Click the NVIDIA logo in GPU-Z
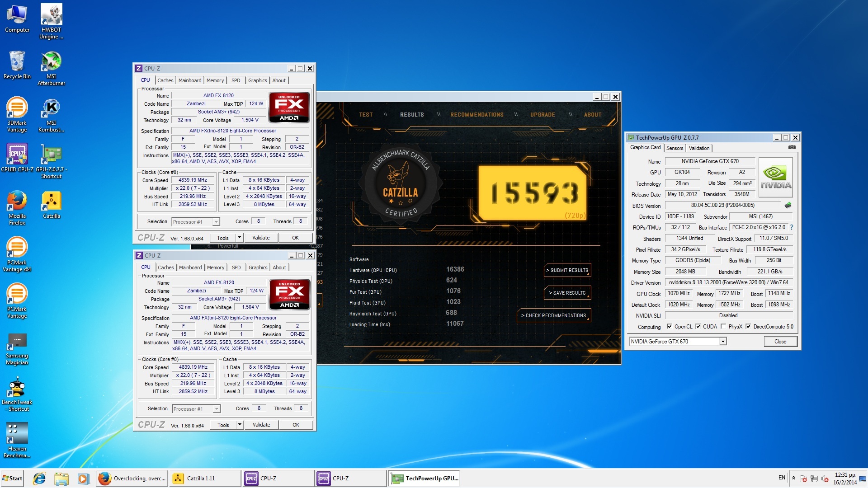Screen dimensions: 868x488 coord(776,177)
